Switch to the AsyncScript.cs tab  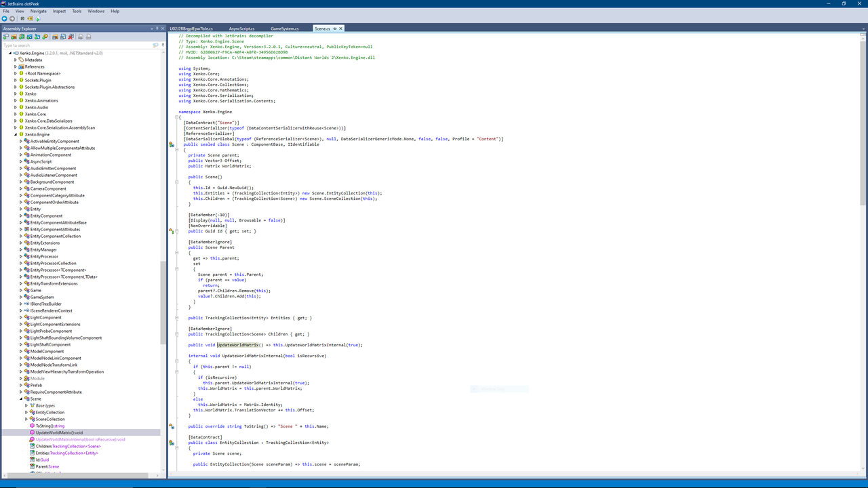(x=241, y=28)
